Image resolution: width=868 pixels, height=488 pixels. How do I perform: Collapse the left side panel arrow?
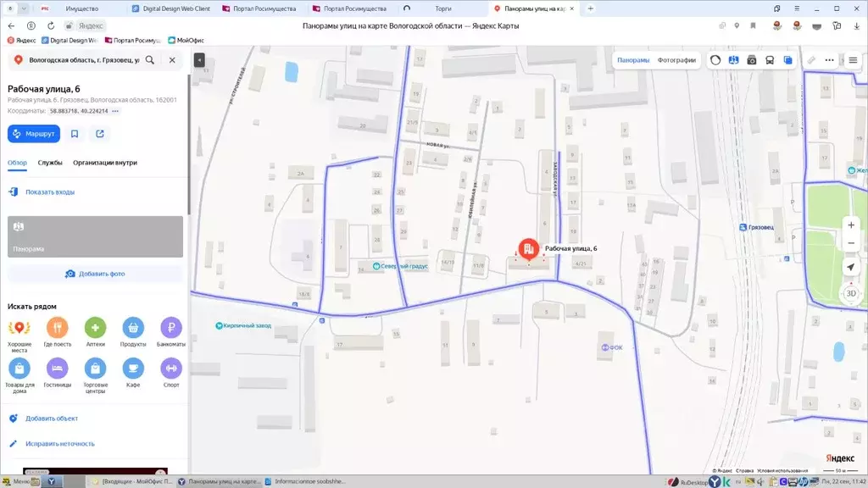199,60
